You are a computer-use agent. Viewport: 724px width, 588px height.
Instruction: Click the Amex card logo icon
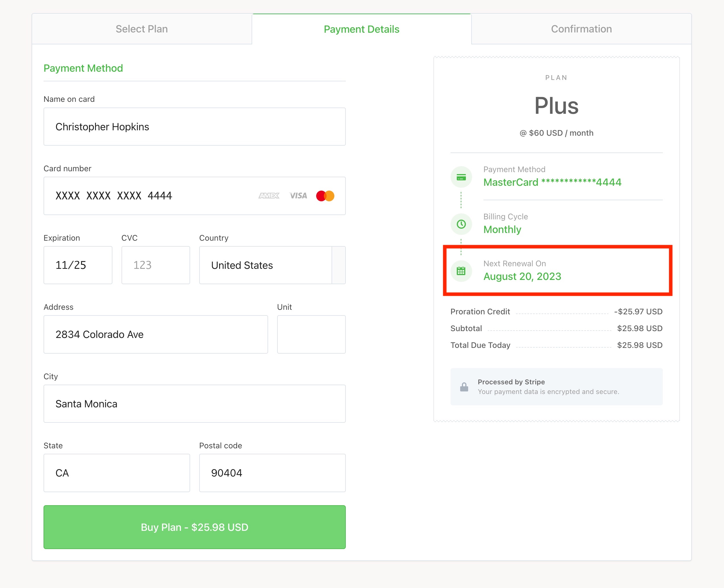tap(269, 196)
